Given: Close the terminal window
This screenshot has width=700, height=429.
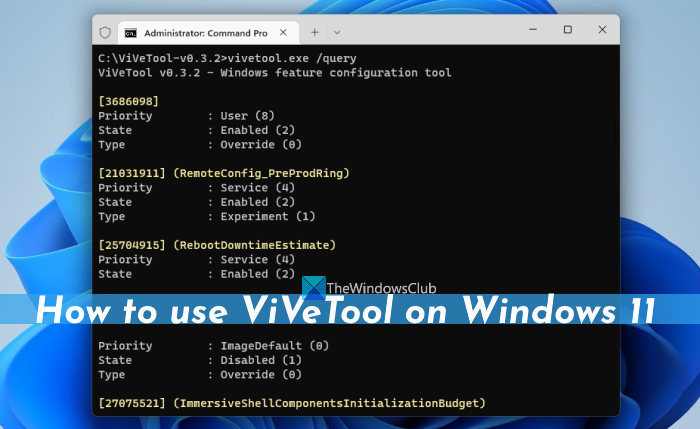Looking at the screenshot, I should tap(602, 30).
